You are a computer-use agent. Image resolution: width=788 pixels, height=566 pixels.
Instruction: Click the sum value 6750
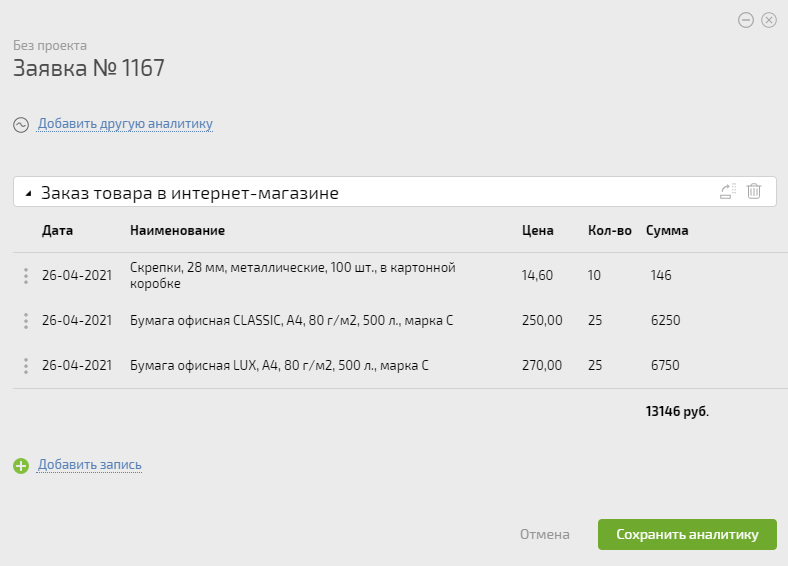click(x=665, y=365)
